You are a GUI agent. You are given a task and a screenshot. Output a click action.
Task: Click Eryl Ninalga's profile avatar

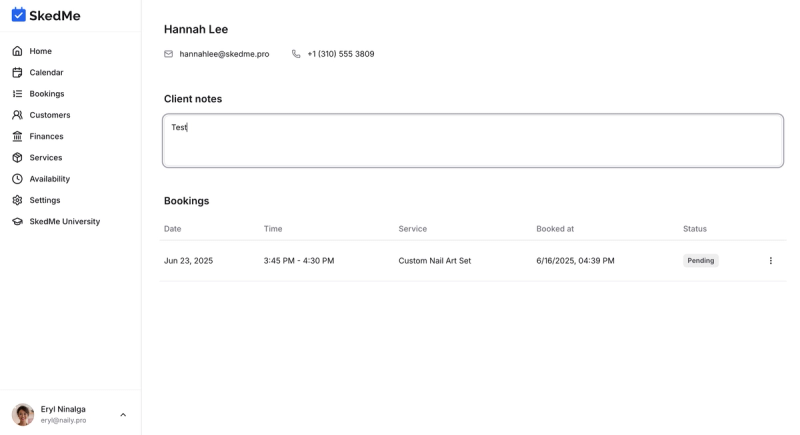[x=23, y=415]
